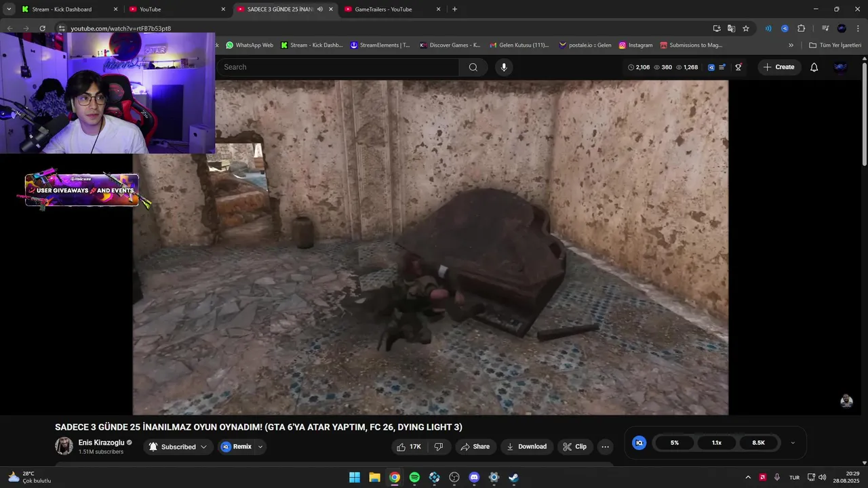Click the install/cast page icon in address bar
The image size is (868, 488).
717,28
